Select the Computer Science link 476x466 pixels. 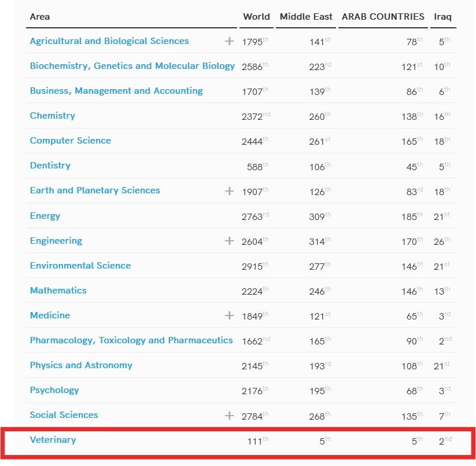pos(71,141)
